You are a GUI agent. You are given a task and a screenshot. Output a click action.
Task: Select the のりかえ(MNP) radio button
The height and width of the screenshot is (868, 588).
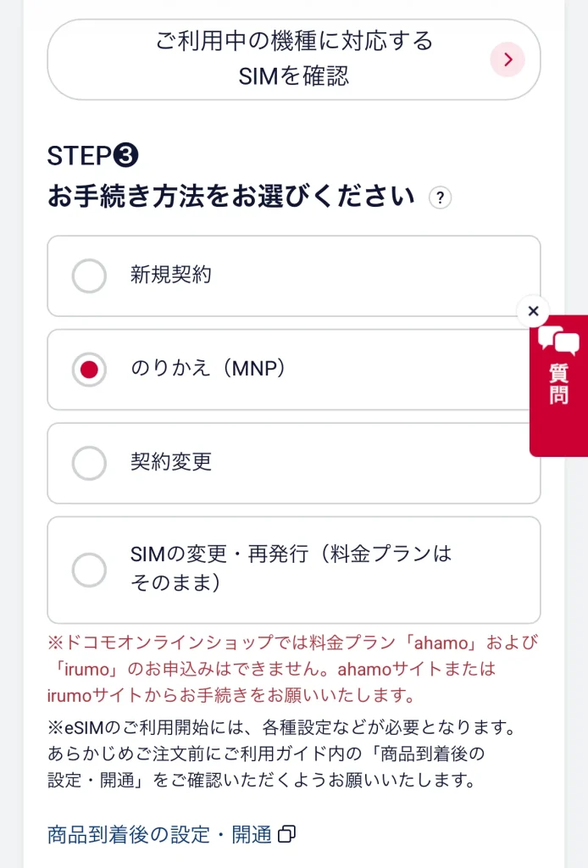(89, 370)
